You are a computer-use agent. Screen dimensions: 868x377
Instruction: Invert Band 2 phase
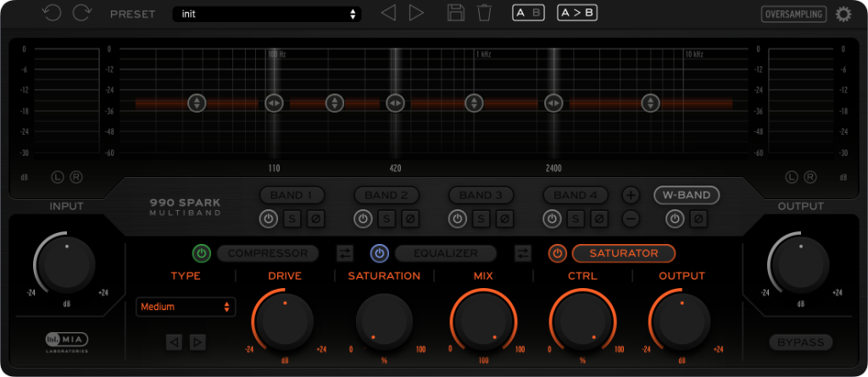point(410,219)
